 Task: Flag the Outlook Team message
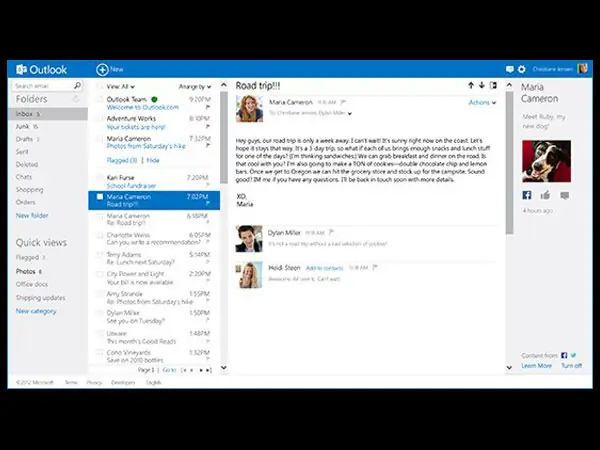tap(208, 107)
